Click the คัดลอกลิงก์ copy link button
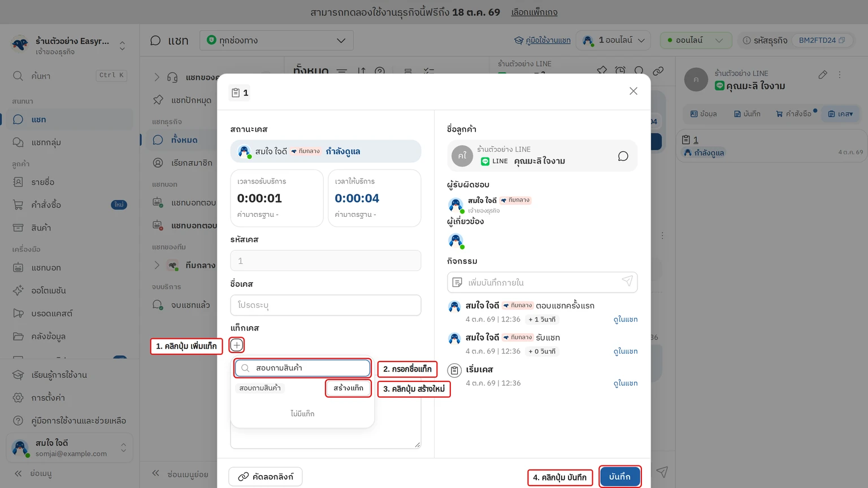Image resolution: width=868 pixels, height=488 pixels. tap(266, 477)
